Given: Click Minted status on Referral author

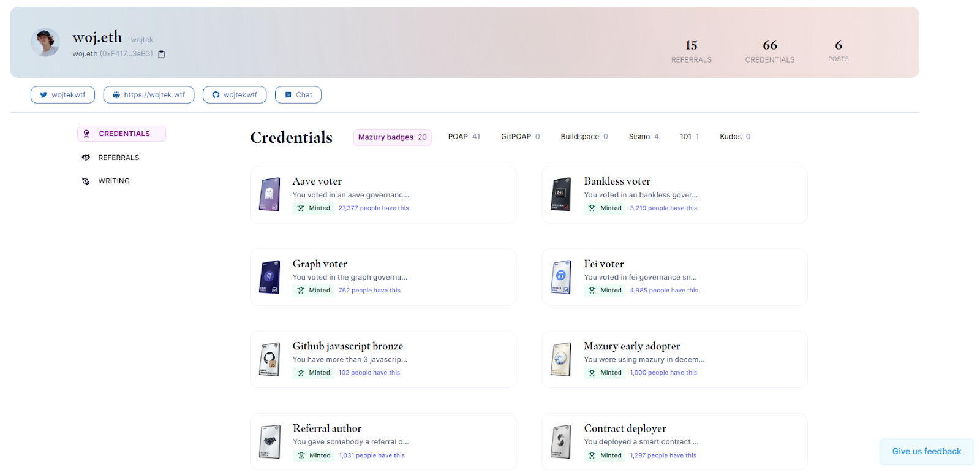Looking at the screenshot, I should click(314, 455).
